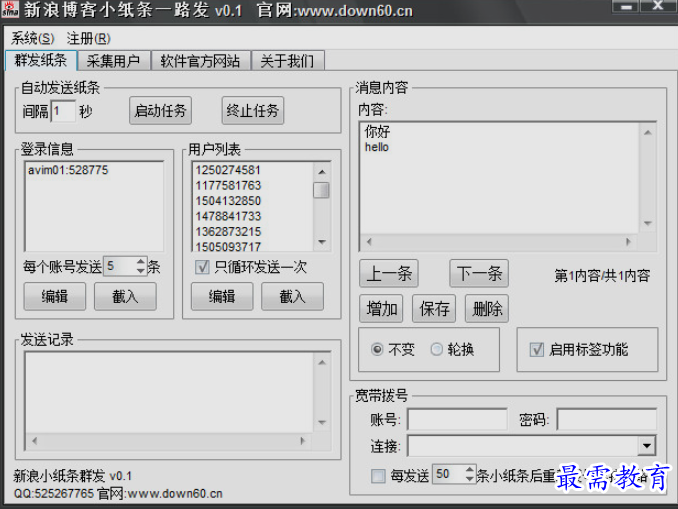Select user 1504132850 in 用户列表

pos(228,201)
